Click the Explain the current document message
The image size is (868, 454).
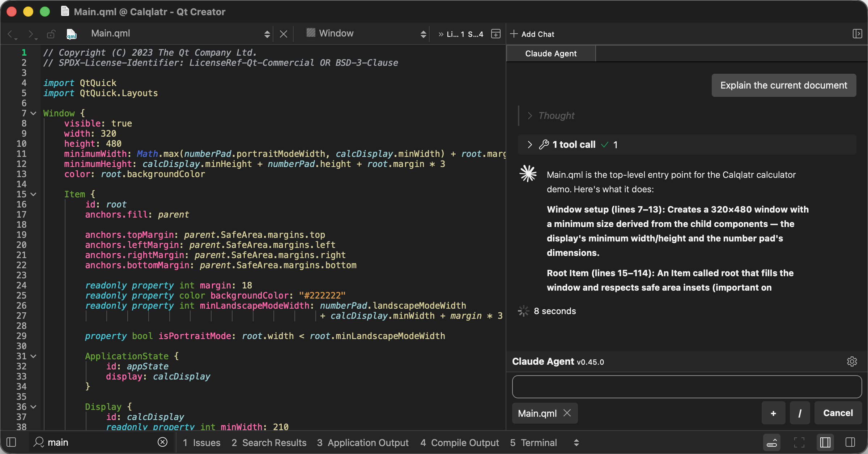pos(784,85)
